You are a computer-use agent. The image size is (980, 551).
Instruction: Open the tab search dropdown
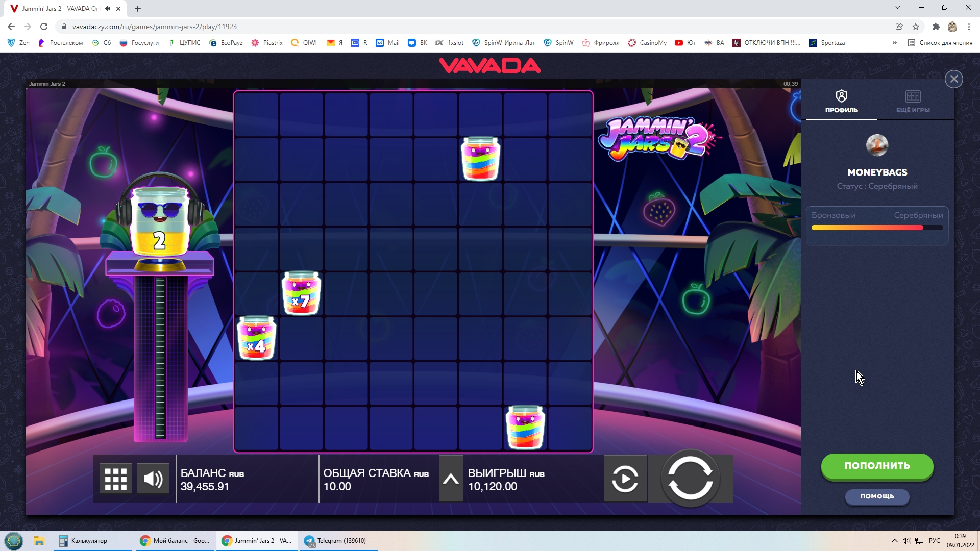[897, 8]
